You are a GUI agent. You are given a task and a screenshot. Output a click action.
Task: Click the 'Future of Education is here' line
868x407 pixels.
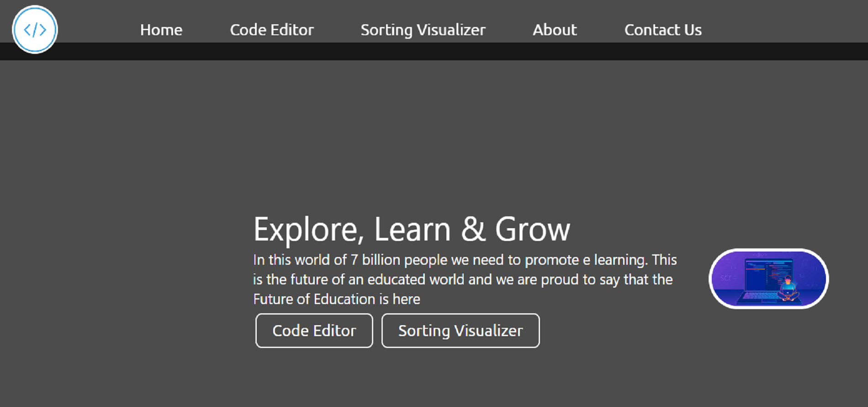(337, 299)
